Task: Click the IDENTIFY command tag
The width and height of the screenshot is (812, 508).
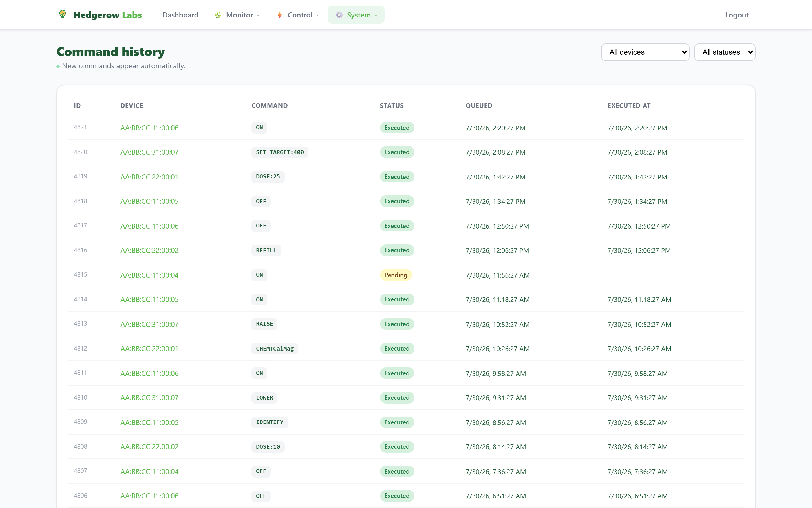Action: click(270, 422)
